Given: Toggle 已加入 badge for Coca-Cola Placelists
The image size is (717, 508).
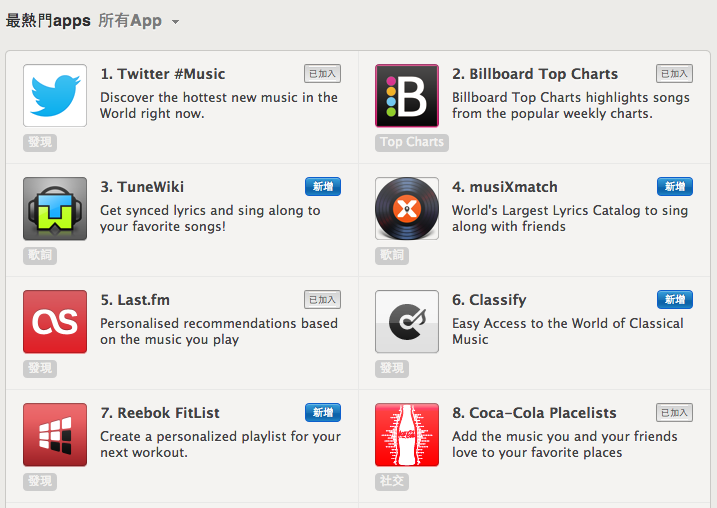Looking at the screenshot, I should pos(674,412).
